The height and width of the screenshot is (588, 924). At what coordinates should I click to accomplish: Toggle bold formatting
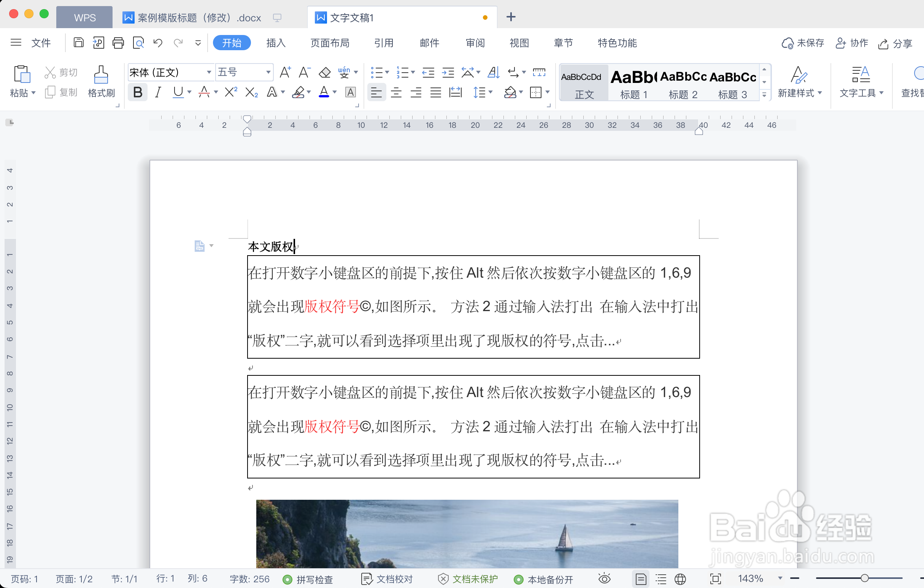click(x=137, y=92)
